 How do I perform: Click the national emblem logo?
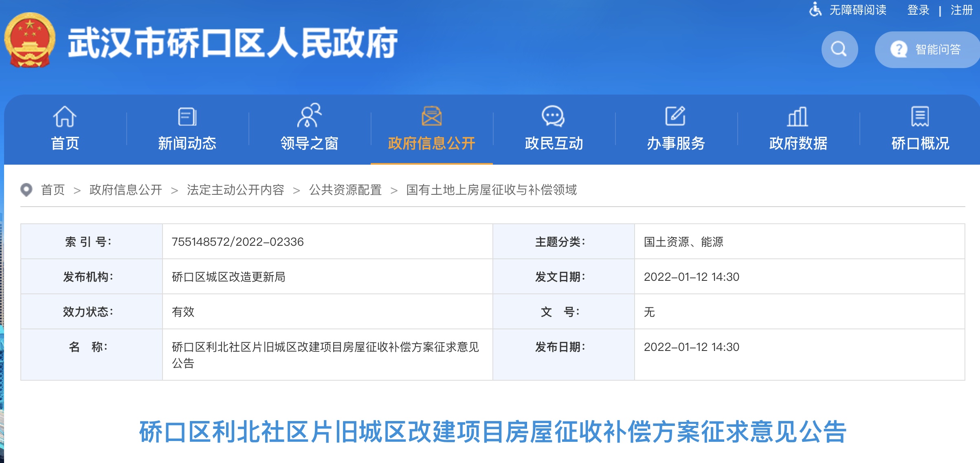pos(30,40)
